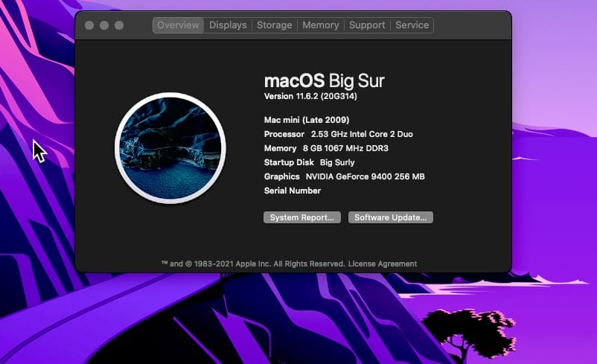Click the System Report... button
This screenshot has width=597, height=364.
click(302, 217)
